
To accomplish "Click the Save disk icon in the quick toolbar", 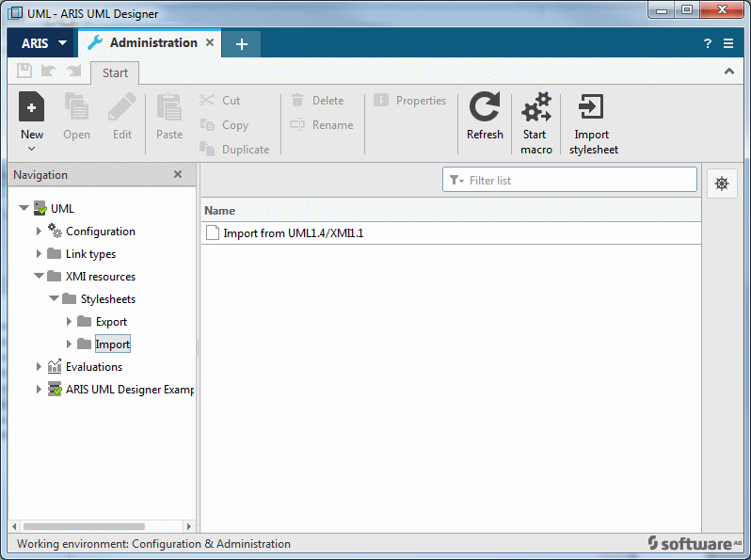I will point(24,71).
